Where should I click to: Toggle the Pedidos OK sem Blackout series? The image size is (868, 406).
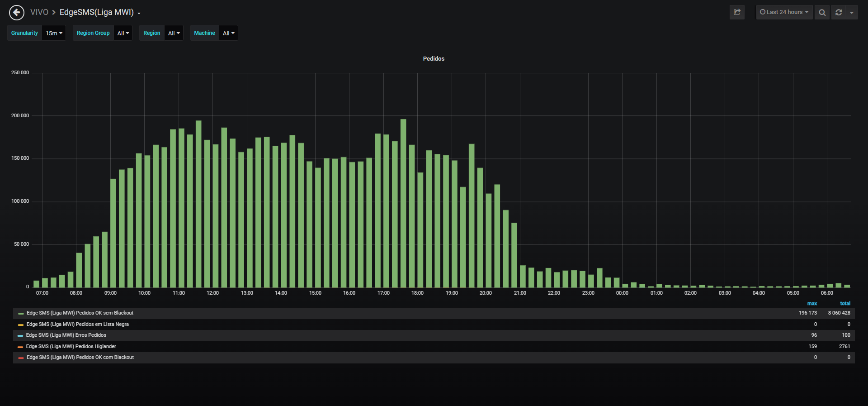pyautogui.click(x=80, y=313)
